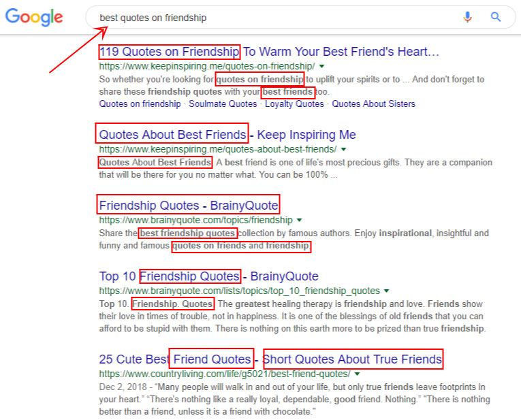This screenshot has height=420, width=521.
Task: Open the 'Soulmate Quotes' sitelink
Action: (223, 104)
